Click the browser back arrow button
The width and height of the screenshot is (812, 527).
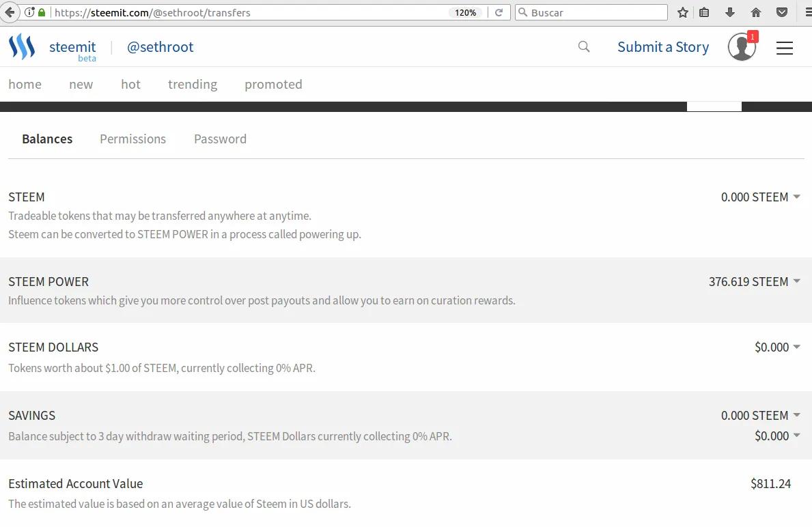10,12
